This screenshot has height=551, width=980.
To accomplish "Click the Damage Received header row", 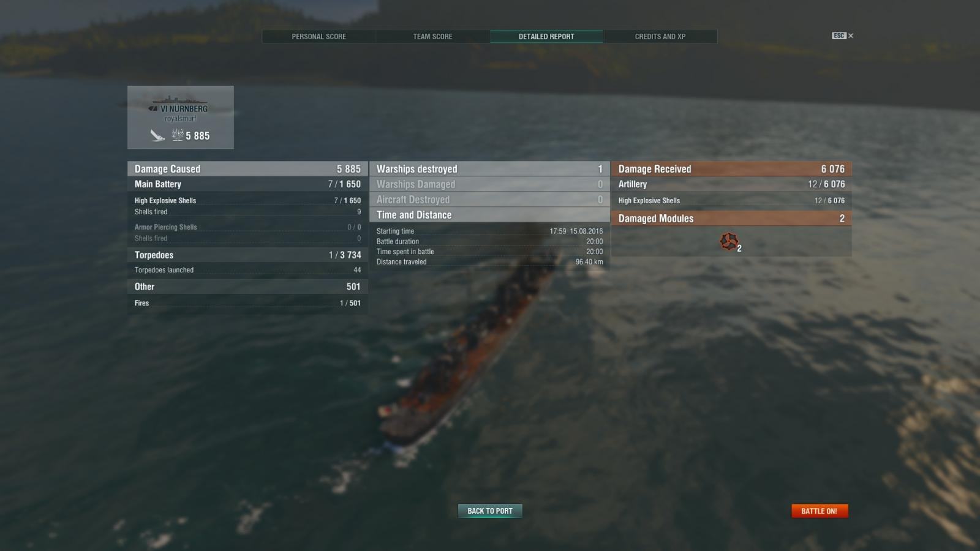I will pos(731,169).
